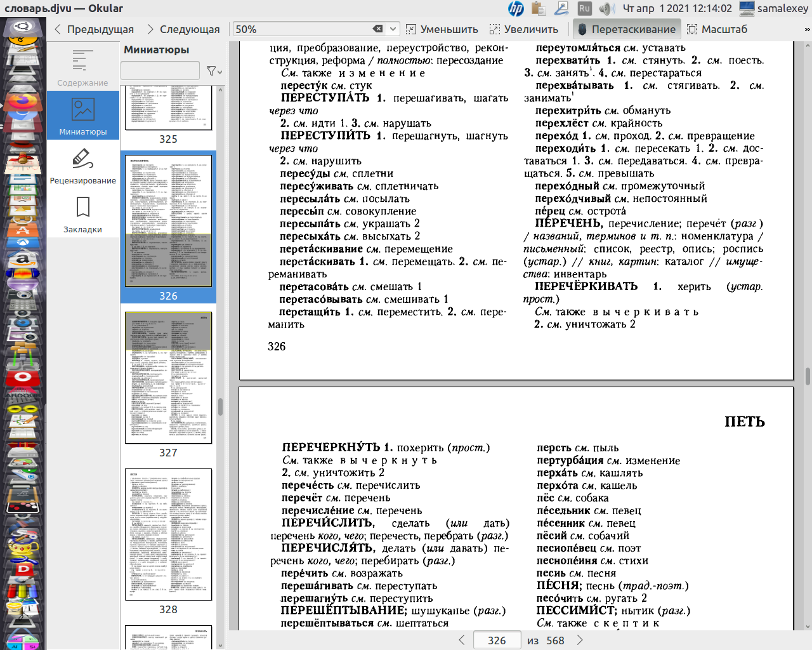Open the date and time clock applet
The height and width of the screenshot is (650, 812).
pyautogui.click(x=677, y=8)
